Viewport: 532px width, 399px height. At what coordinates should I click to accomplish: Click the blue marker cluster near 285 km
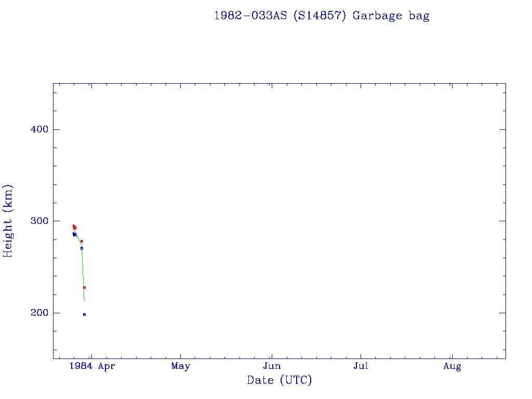(74, 234)
